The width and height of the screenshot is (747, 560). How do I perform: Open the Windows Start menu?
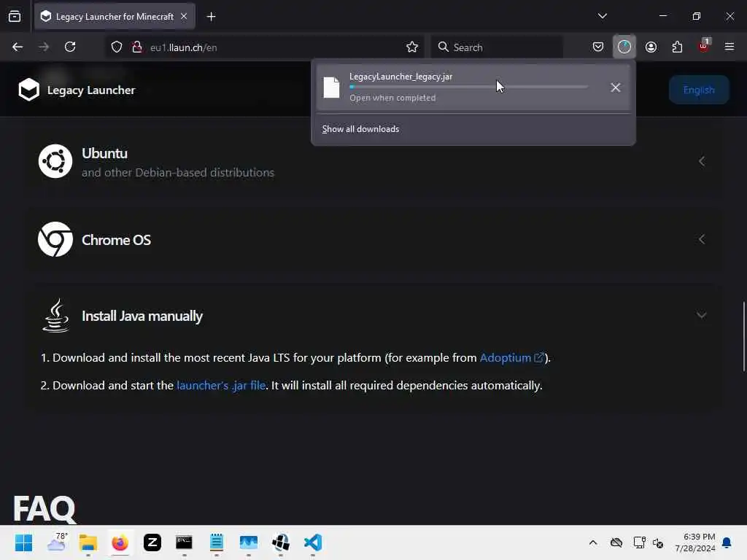24,542
